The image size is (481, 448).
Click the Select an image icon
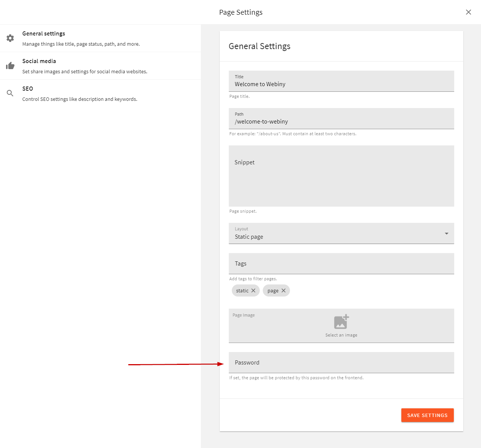tap(341, 322)
